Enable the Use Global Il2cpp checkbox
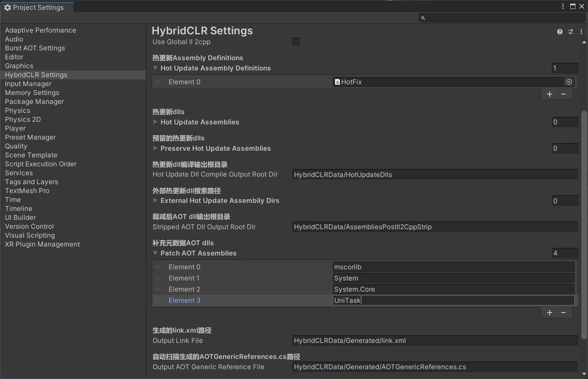The image size is (588, 379). click(296, 42)
